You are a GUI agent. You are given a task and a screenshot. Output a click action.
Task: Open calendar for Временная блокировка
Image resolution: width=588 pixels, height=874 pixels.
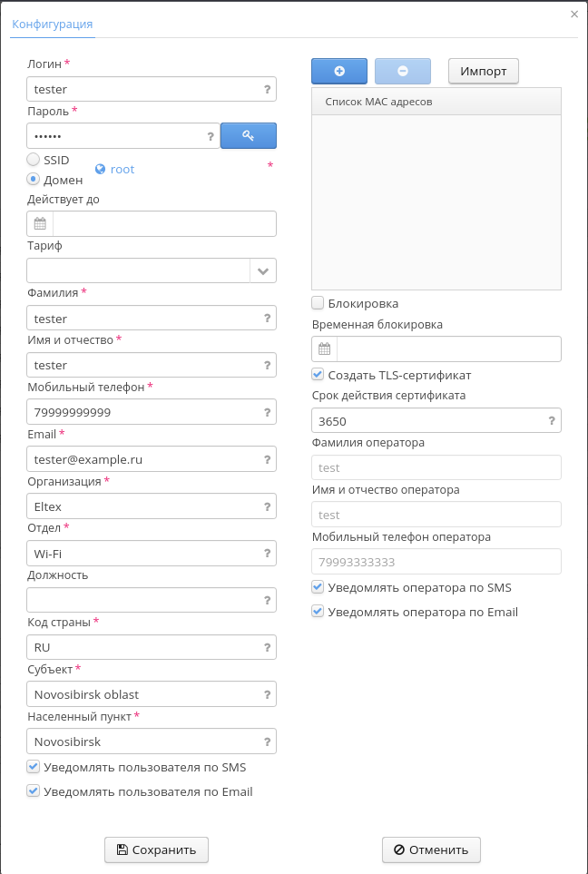point(325,349)
